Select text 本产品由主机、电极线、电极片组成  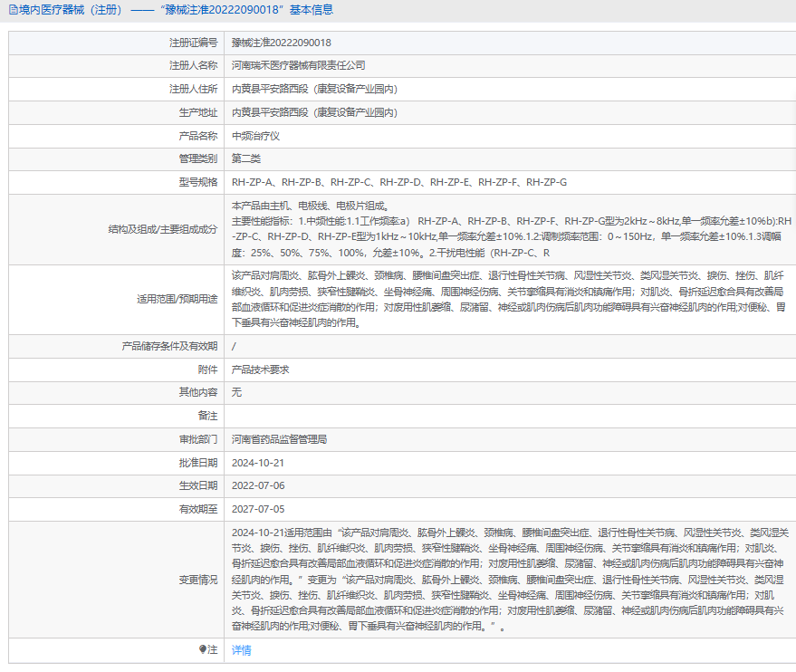click(311, 206)
